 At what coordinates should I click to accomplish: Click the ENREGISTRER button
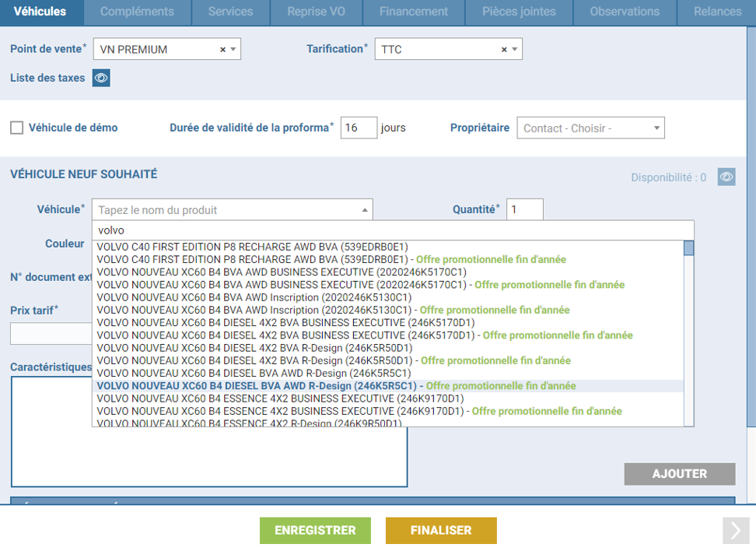315,530
